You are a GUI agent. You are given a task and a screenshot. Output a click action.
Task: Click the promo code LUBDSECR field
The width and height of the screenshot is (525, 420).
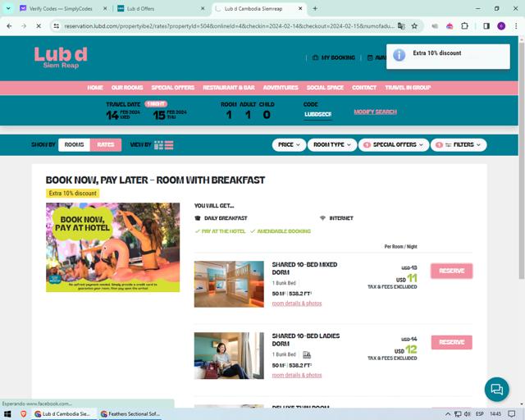tap(318, 115)
